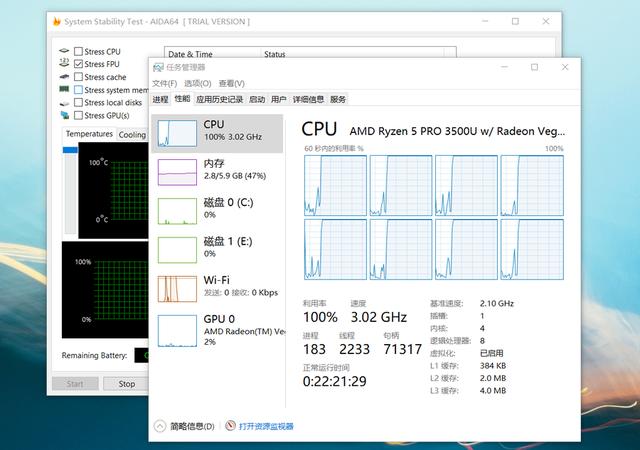Click the disk drive icon beside Stress local disks

click(64, 103)
